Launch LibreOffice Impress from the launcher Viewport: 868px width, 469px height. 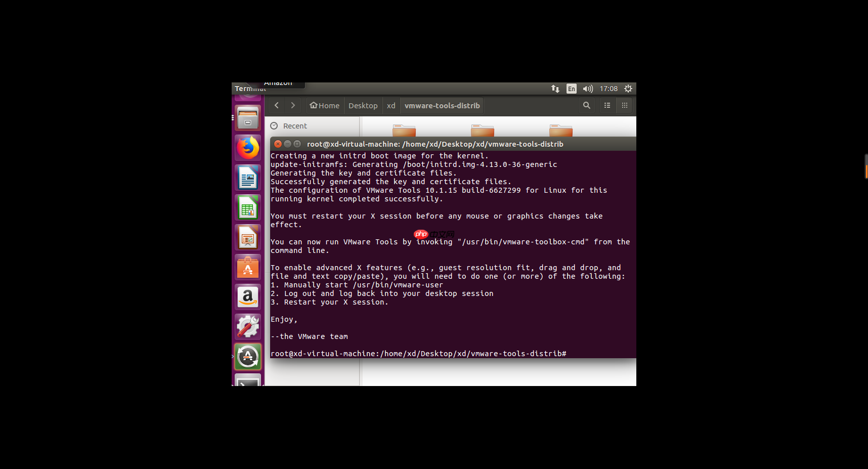(x=247, y=237)
